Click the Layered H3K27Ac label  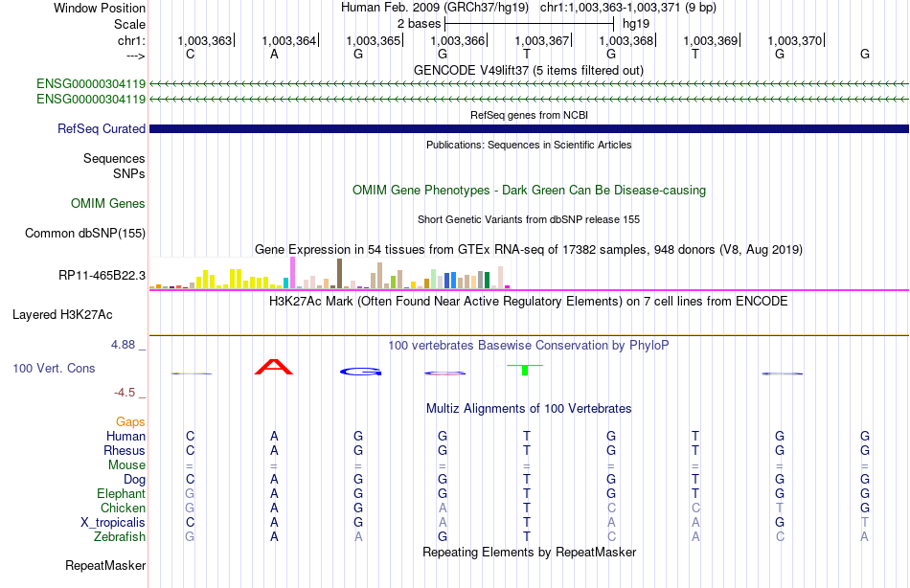pos(62,315)
